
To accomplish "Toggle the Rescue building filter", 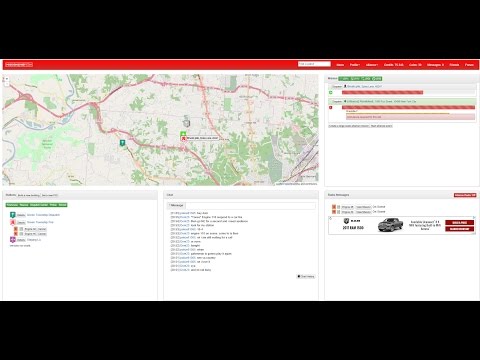I will 24,205.
